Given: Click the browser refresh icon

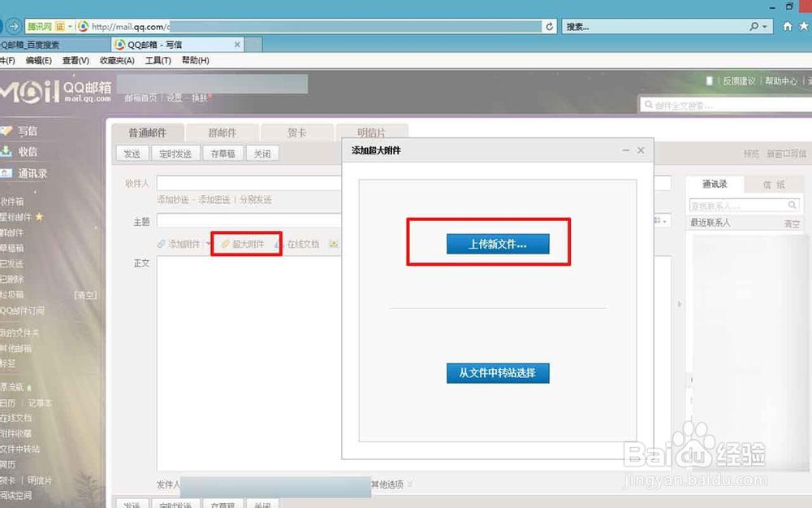Looking at the screenshot, I should (550, 26).
